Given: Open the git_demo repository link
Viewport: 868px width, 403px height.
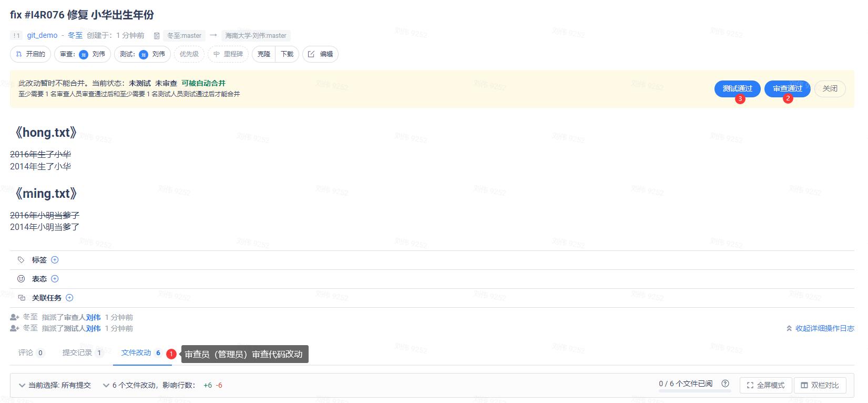Looking at the screenshot, I should (x=42, y=35).
